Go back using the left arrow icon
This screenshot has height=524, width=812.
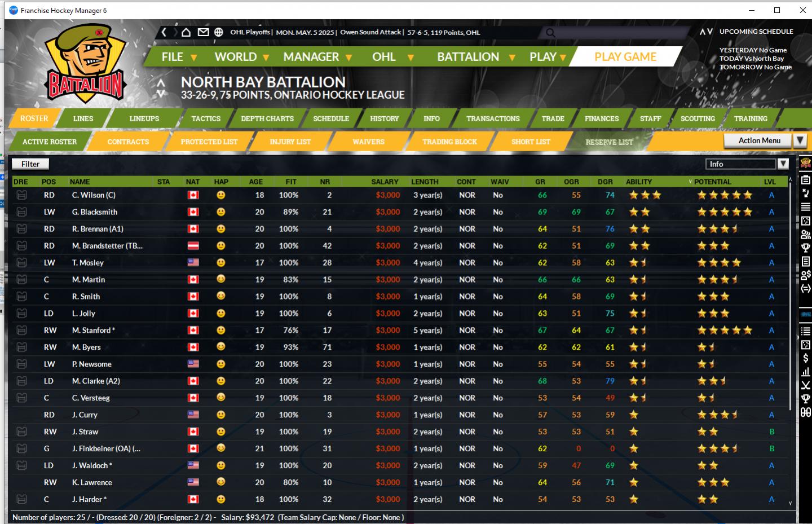pyautogui.click(x=164, y=32)
